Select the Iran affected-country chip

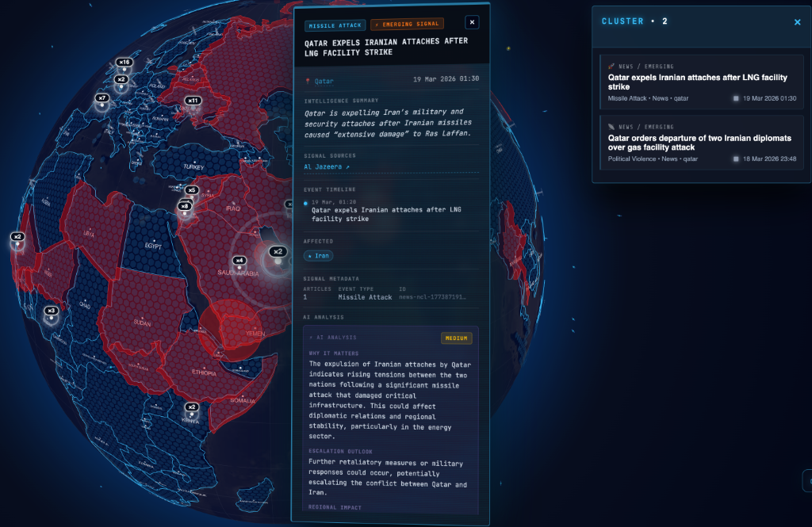pos(318,255)
